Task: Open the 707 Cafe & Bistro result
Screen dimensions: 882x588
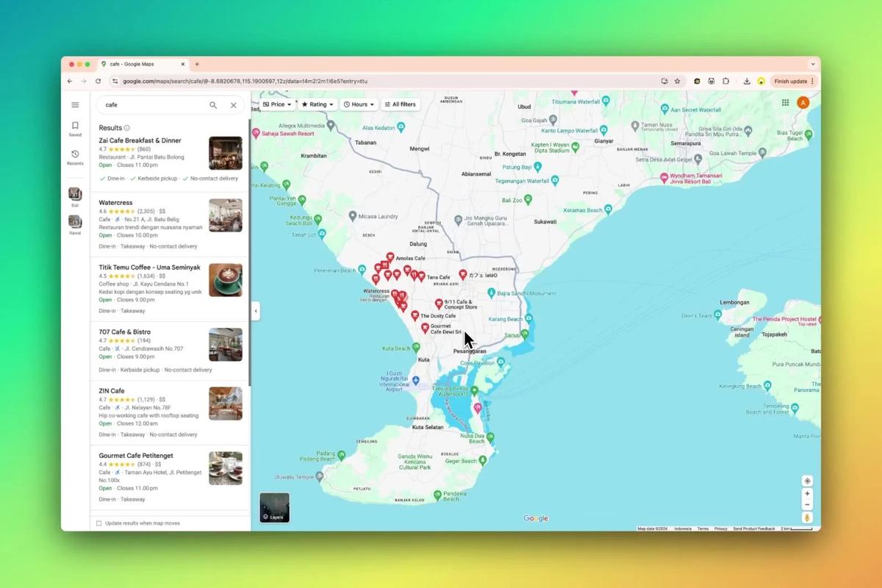Action: pyautogui.click(x=170, y=351)
